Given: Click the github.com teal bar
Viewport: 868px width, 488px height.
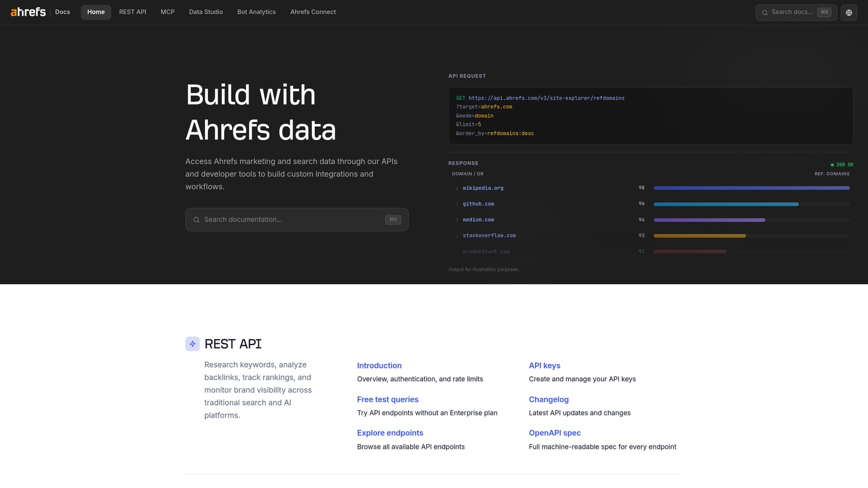Looking at the screenshot, I should tap(726, 204).
